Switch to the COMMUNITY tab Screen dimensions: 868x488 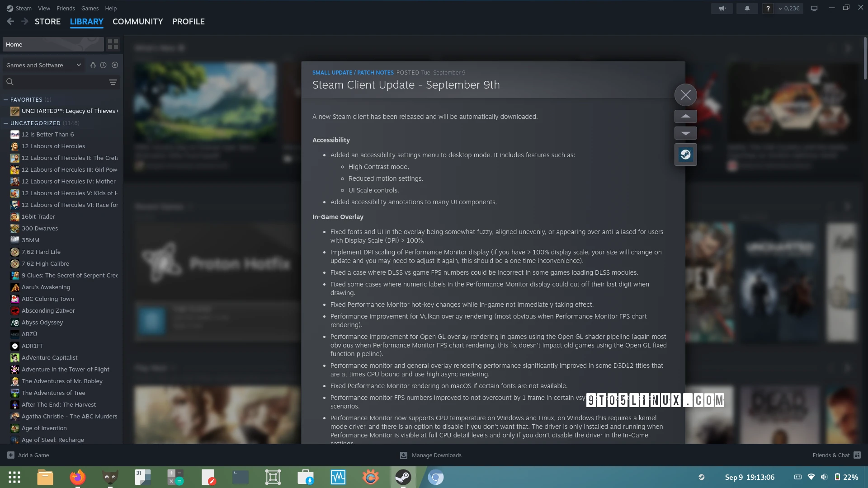[x=137, y=22]
